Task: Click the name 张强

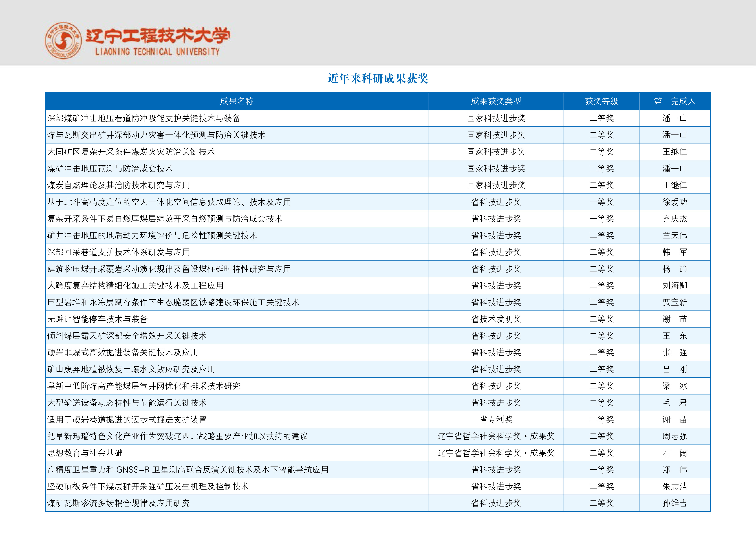Action: [675, 353]
